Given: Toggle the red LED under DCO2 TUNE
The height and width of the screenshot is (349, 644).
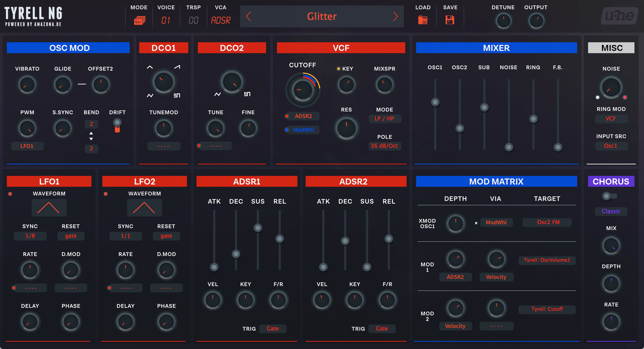Looking at the screenshot, I should point(199,146).
